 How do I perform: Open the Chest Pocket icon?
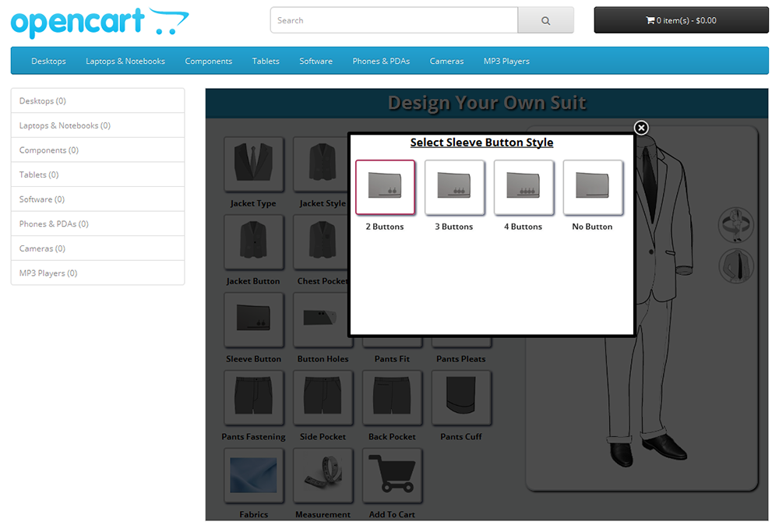[322, 242]
